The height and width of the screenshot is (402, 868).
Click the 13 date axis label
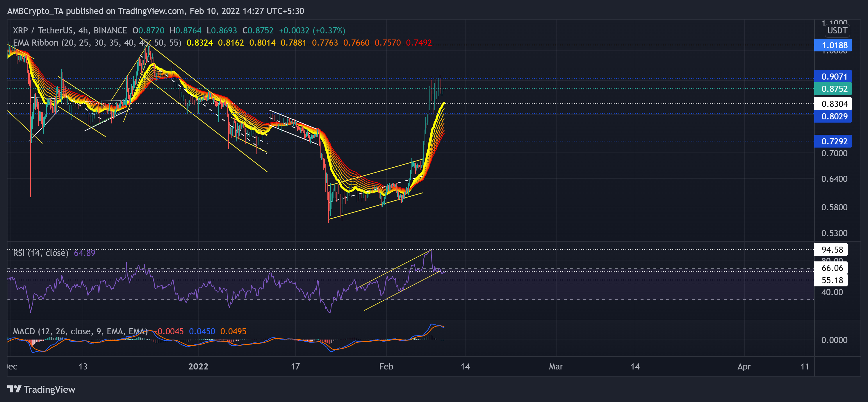pyautogui.click(x=83, y=366)
